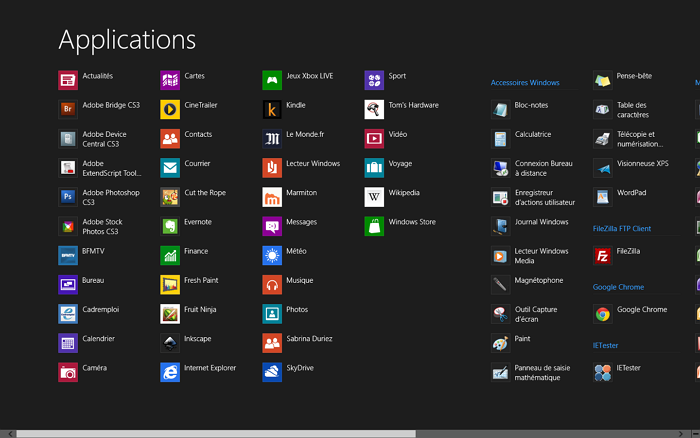
Task: Launch the FileZilla icon
Action: pos(603,256)
